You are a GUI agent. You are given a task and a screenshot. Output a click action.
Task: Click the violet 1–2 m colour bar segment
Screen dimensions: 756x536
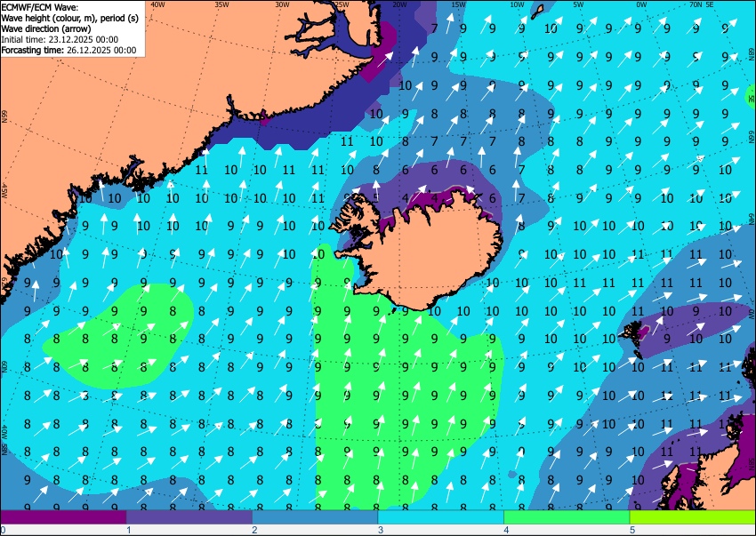[189, 516]
